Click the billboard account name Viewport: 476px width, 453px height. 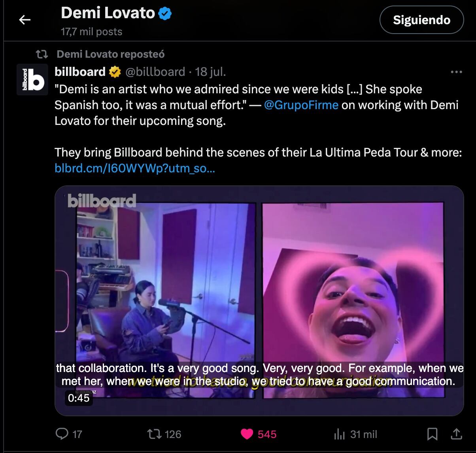click(80, 72)
